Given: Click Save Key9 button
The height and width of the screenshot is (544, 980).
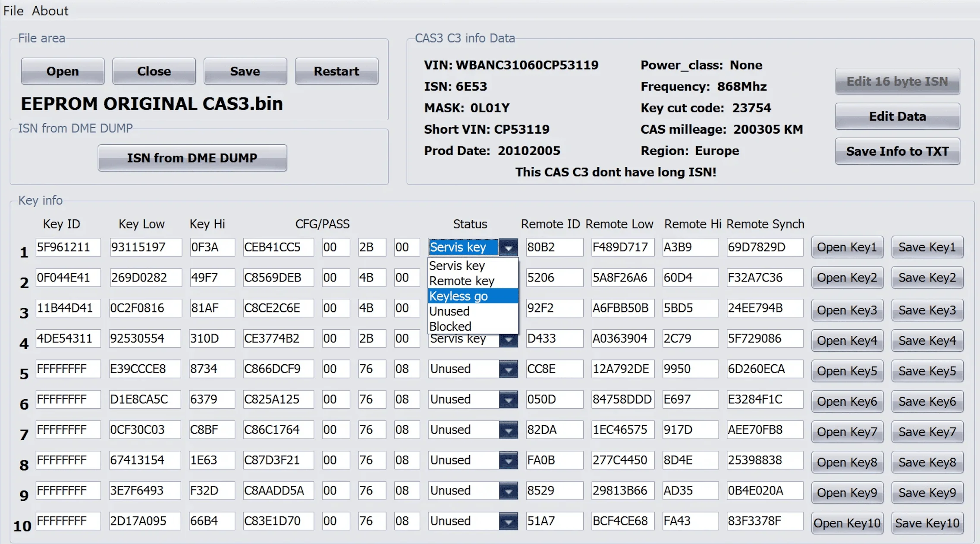Looking at the screenshot, I should pos(927,492).
